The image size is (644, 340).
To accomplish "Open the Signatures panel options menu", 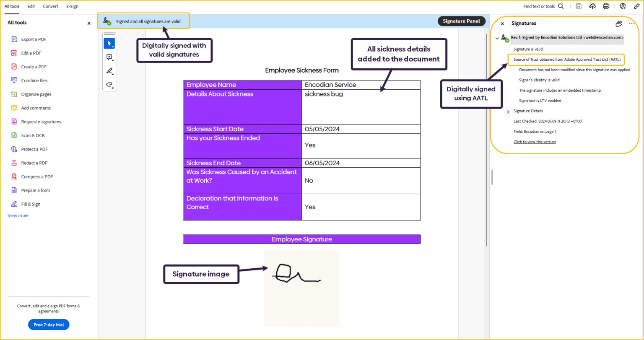I will click(x=631, y=23).
